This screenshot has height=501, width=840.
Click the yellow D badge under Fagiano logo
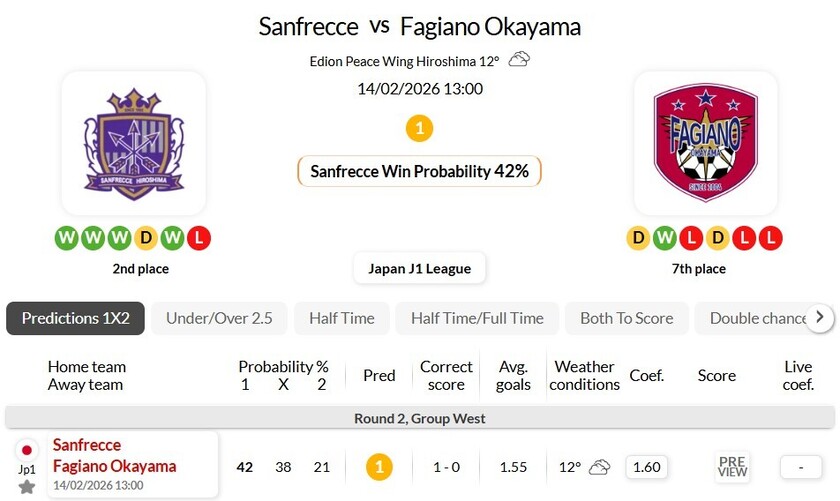pos(638,238)
